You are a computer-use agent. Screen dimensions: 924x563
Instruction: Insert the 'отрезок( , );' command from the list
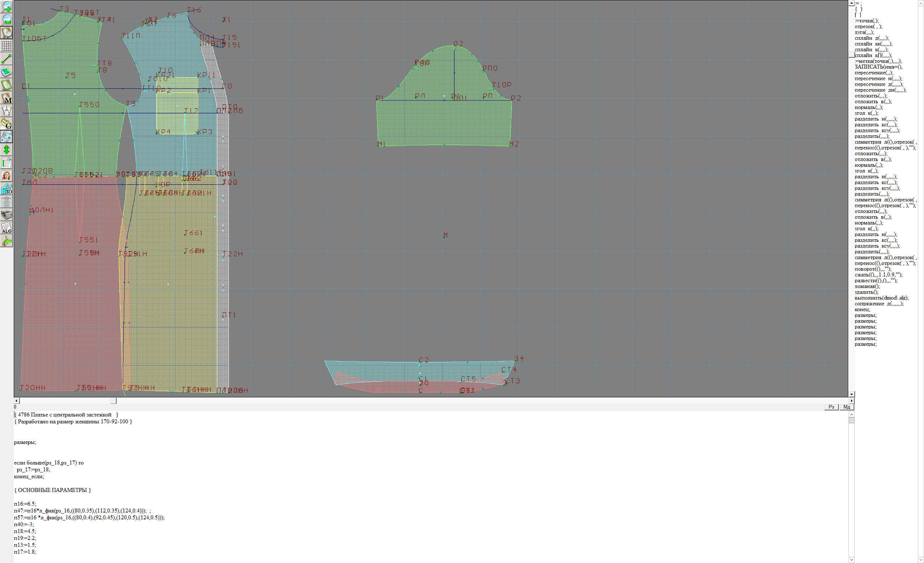click(x=868, y=27)
